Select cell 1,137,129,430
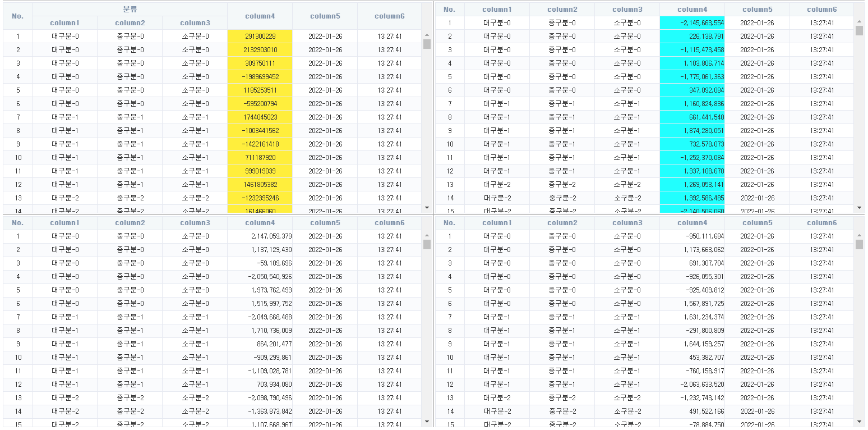 (260, 250)
